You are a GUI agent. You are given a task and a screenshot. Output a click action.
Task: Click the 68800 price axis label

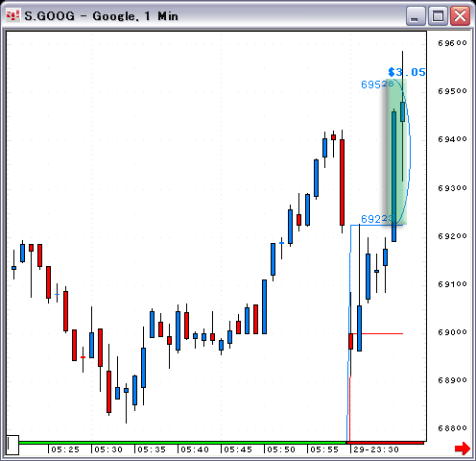[x=452, y=428]
